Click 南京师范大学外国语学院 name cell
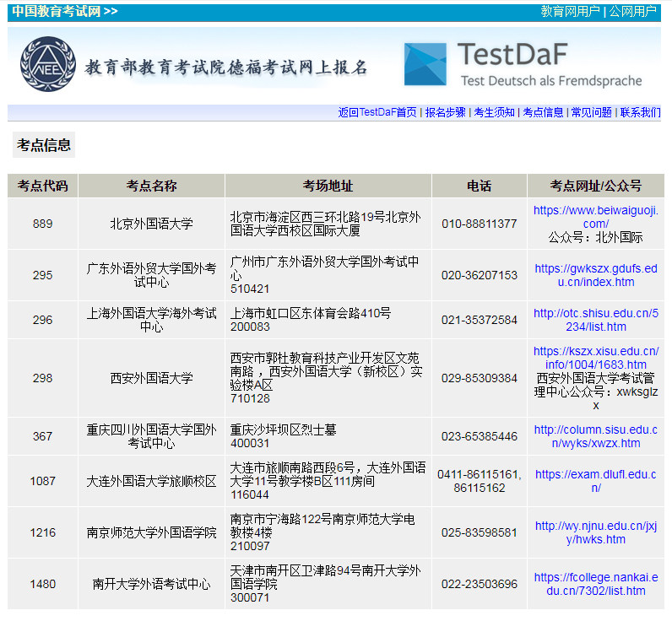The height and width of the screenshot is (621, 672). point(151,532)
